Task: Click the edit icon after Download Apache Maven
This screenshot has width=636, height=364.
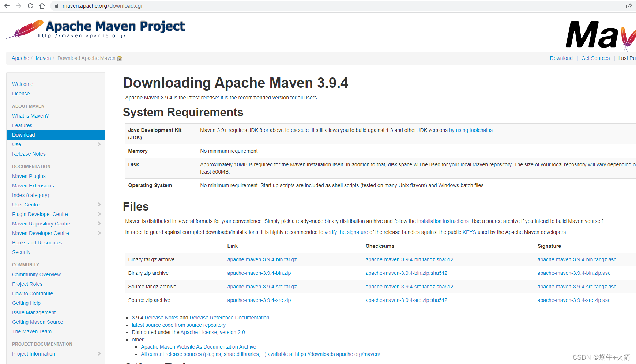Action: pos(120,58)
